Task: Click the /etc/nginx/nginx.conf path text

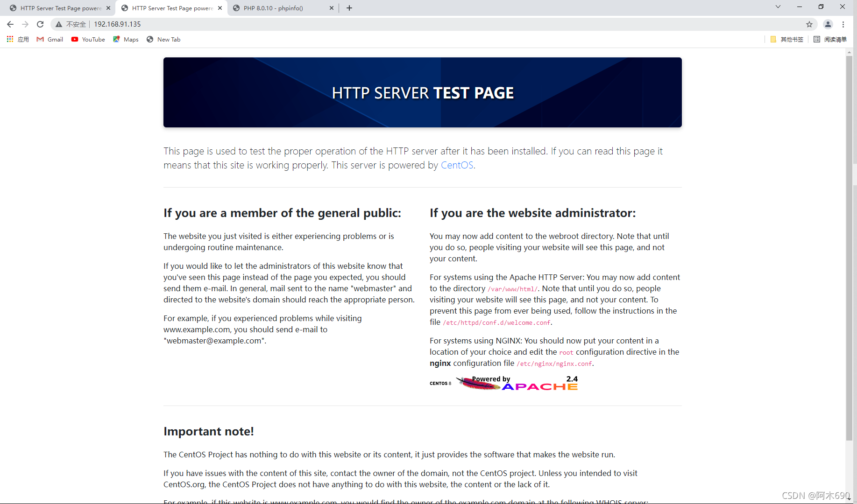Action: [x=554, y=364]
